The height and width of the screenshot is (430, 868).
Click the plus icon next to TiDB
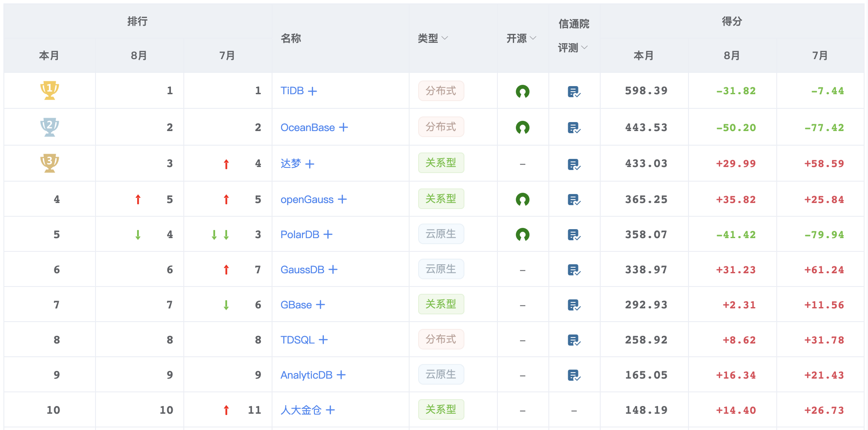click(x=313, y=91)
